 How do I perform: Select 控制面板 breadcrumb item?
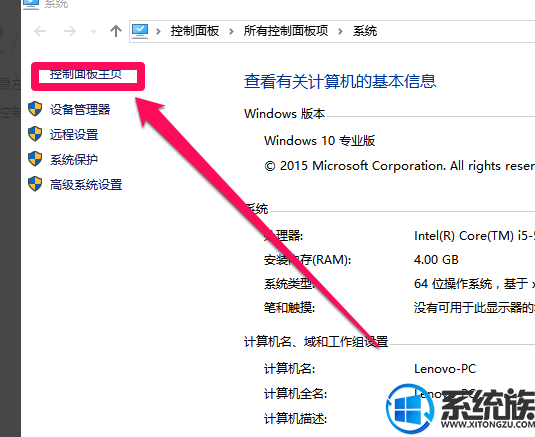195,31
